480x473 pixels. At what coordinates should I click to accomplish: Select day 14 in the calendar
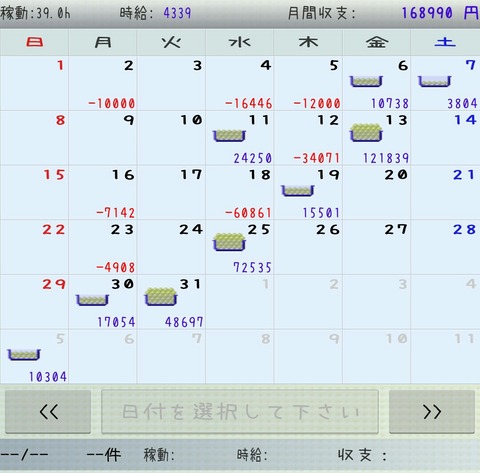coord(445,138)
